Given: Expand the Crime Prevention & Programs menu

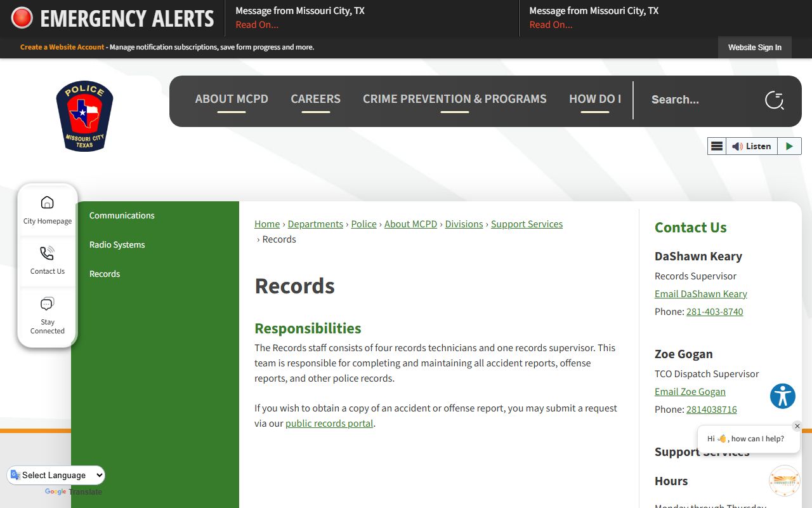Looking at the screenshot, I should 454,99.
